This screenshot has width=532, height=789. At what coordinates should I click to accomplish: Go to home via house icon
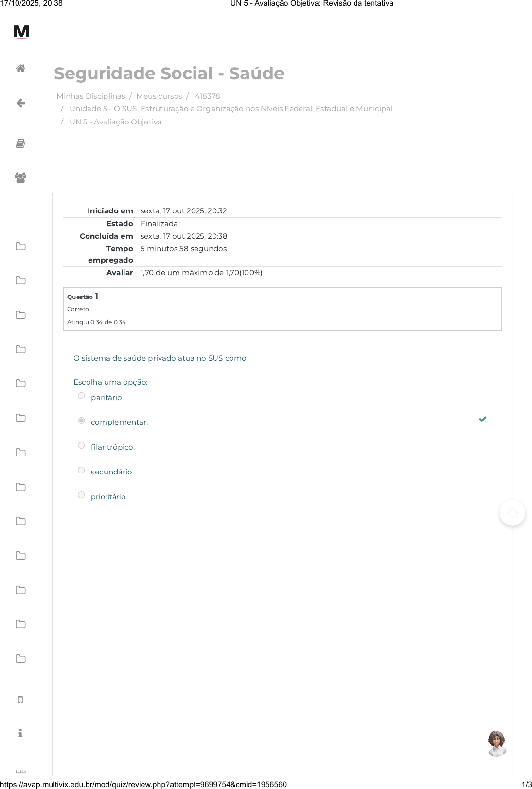pos(20,69)
